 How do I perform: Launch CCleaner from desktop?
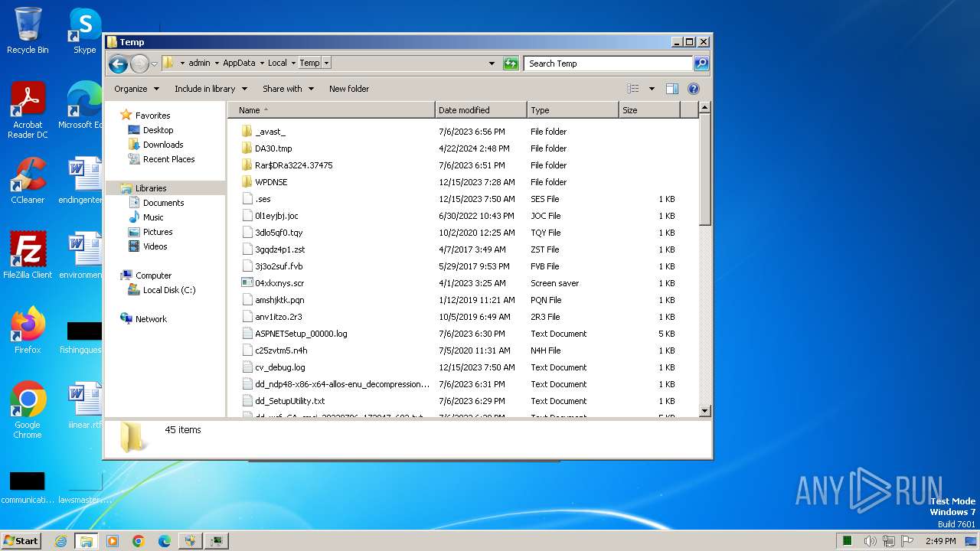point(28,181)
